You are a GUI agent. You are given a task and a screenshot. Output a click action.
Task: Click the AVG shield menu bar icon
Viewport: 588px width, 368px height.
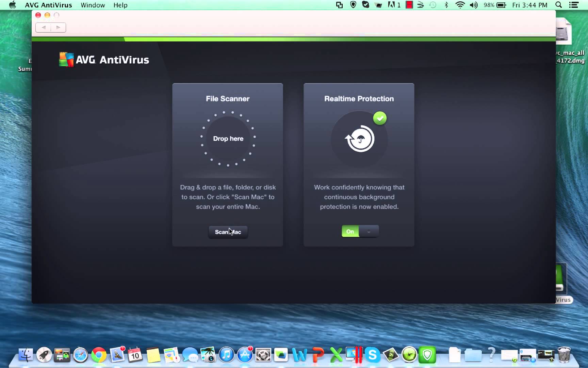click(353, 5)
